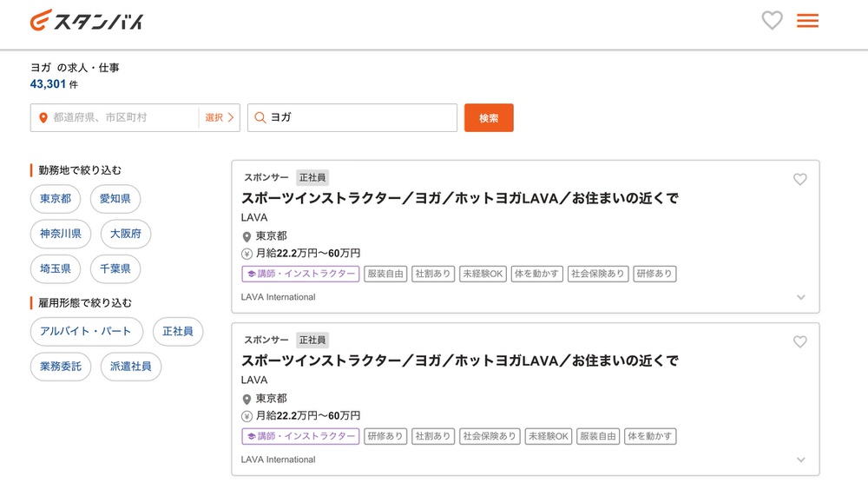
Task: Filter by 東京都 location
Action: point(56,199)
